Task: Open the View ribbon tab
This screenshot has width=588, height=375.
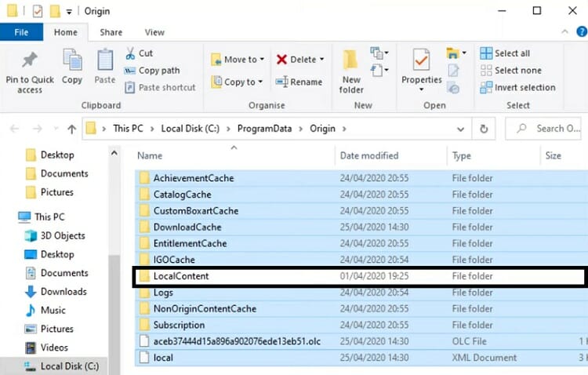Action: (x=154, y=32)
